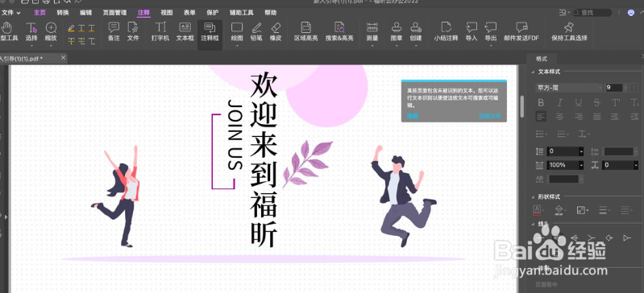The width and height of the screenshot is (644, 293).
Task: Open the 图章 stamp tool
Action: coord(397,31)
